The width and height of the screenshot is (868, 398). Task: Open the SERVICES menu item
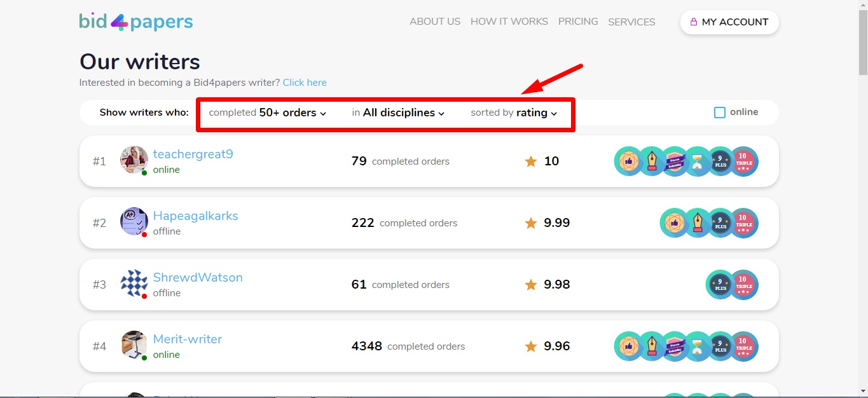pos(631,22)
